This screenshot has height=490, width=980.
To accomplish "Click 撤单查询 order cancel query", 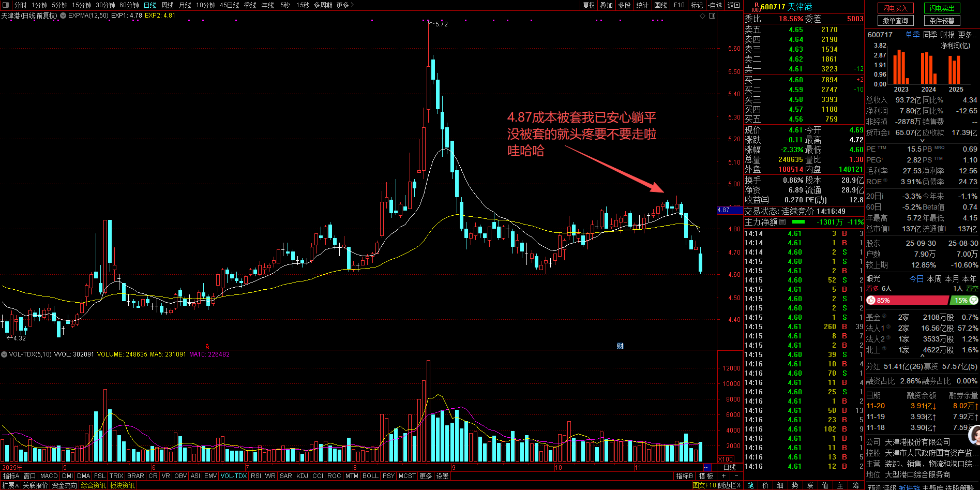I will pos(896,21).
